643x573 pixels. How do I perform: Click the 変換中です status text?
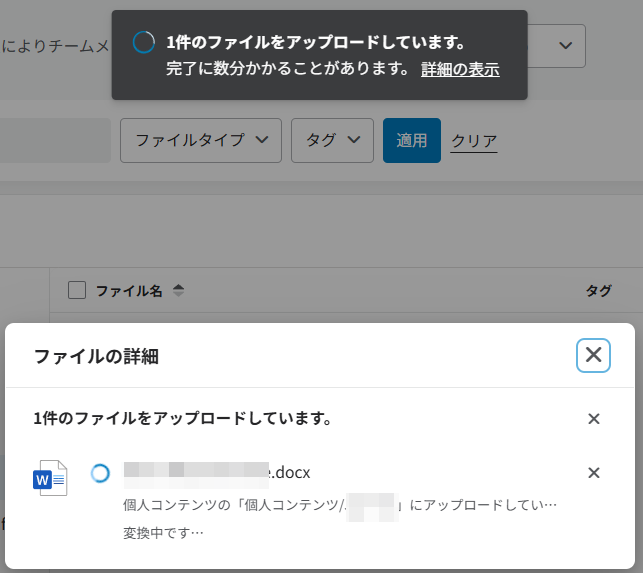163,533
